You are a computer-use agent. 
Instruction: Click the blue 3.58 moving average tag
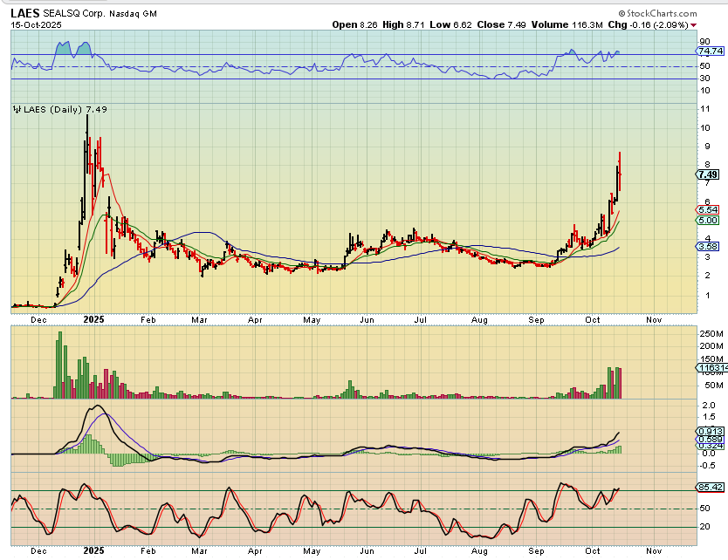pyautogui.click(x=708, y=246)
